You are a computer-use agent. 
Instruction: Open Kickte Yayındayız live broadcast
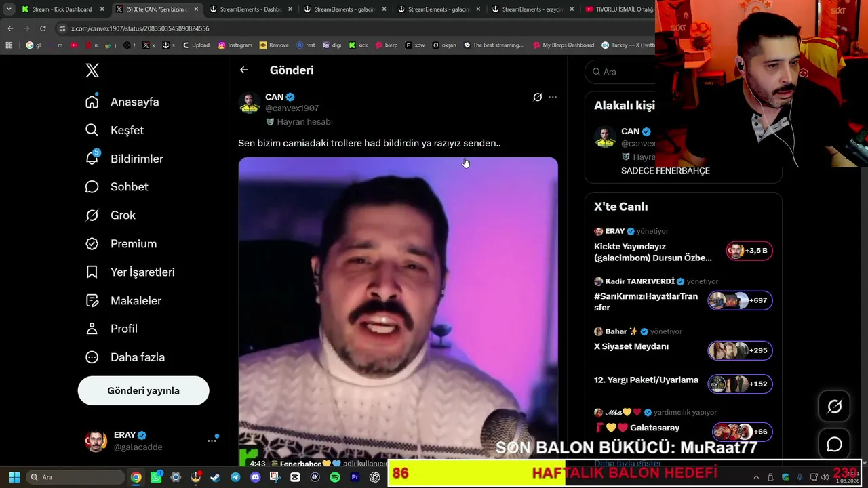click(x=653, y=252)
